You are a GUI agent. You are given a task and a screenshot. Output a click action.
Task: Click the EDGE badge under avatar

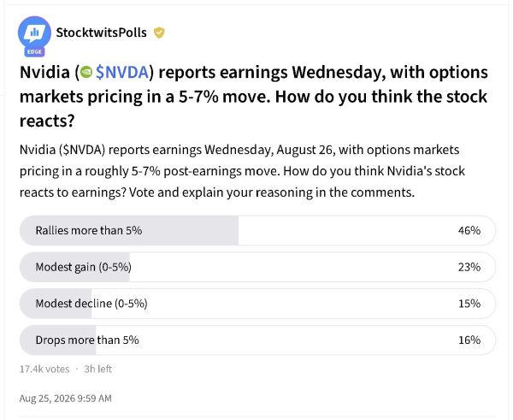point(34,51)
